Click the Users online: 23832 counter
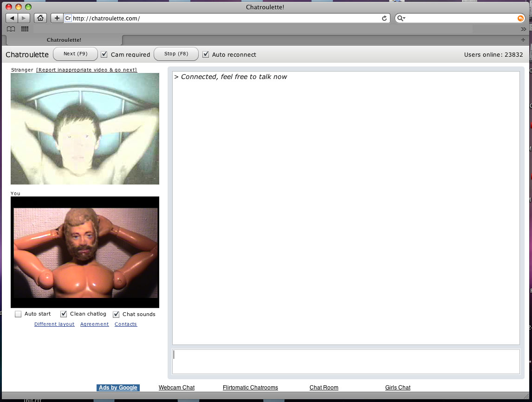 (493, 55)
